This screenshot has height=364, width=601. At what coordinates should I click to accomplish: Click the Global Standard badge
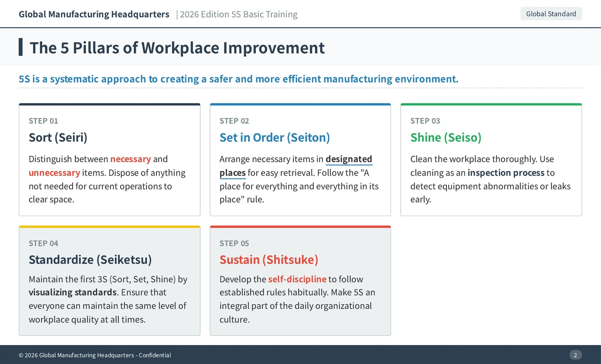pos(551,14)
